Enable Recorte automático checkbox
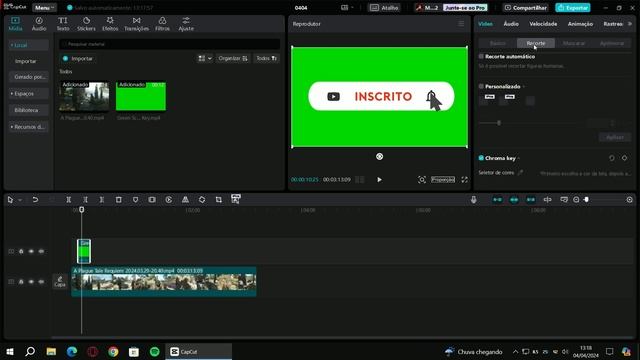 pyautogui.click(x=481, y=56)
